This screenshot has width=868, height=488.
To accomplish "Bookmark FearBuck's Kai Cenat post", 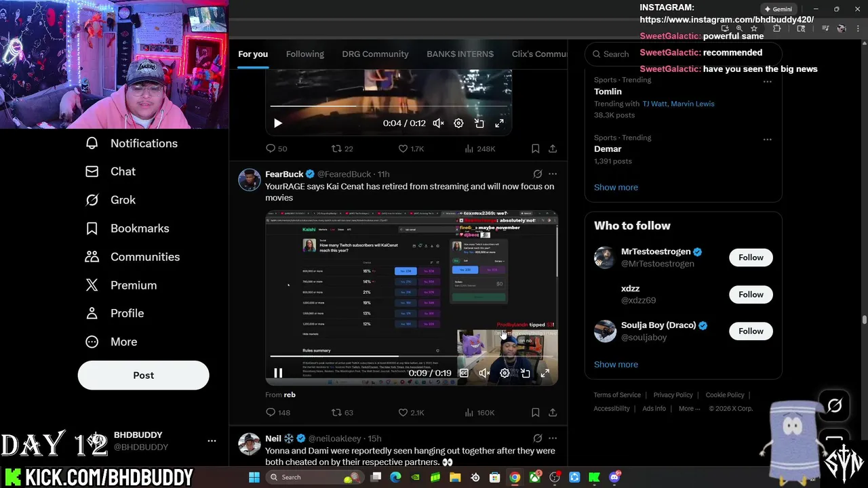I will click(x=535, y=412).
